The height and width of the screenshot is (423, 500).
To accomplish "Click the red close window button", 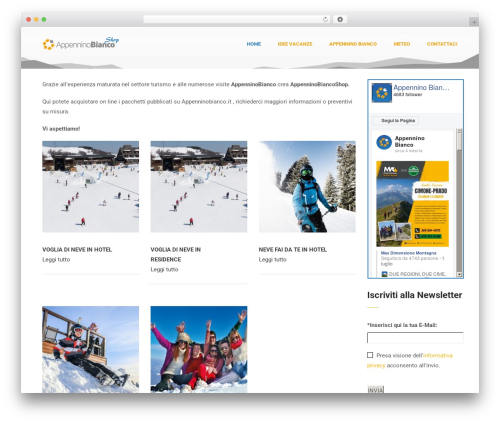I will 29,20.
